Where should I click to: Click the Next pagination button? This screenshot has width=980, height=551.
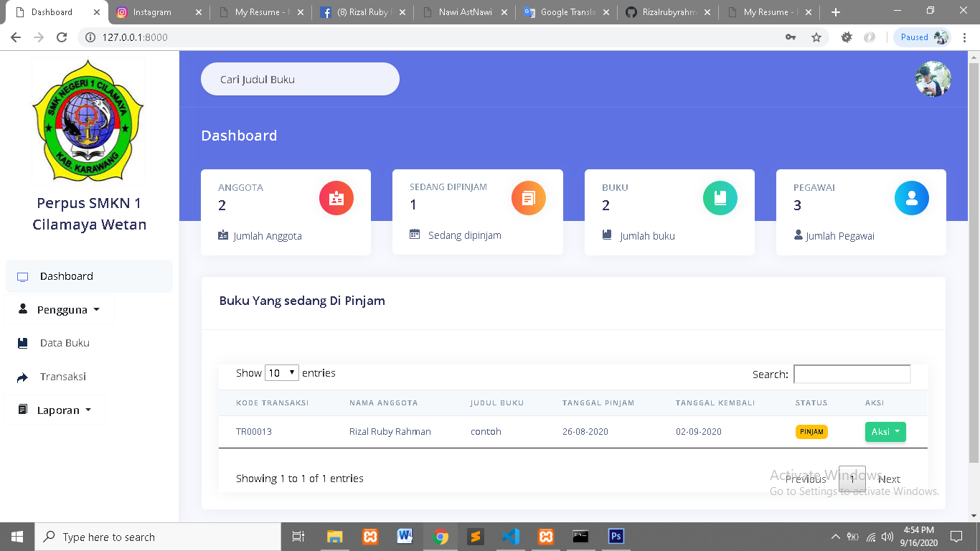pos(889,479)
